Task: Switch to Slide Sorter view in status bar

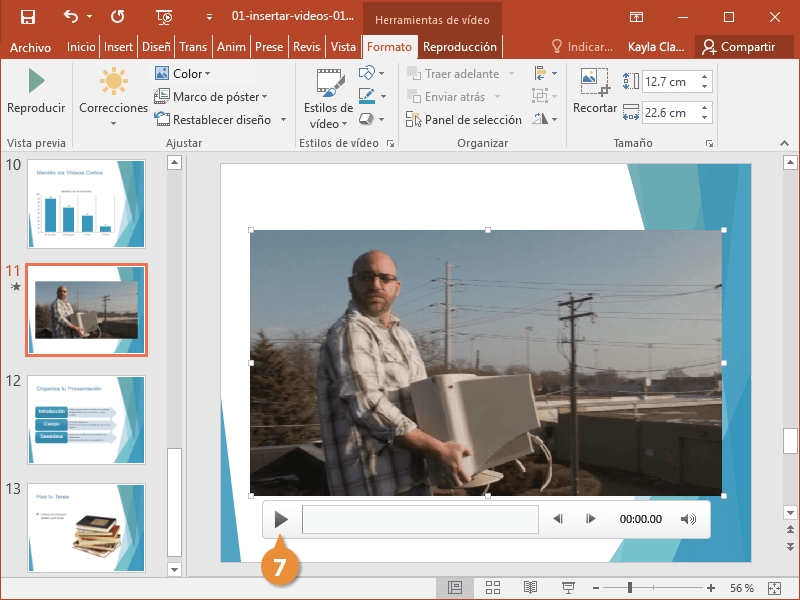Action: [492, 588]
